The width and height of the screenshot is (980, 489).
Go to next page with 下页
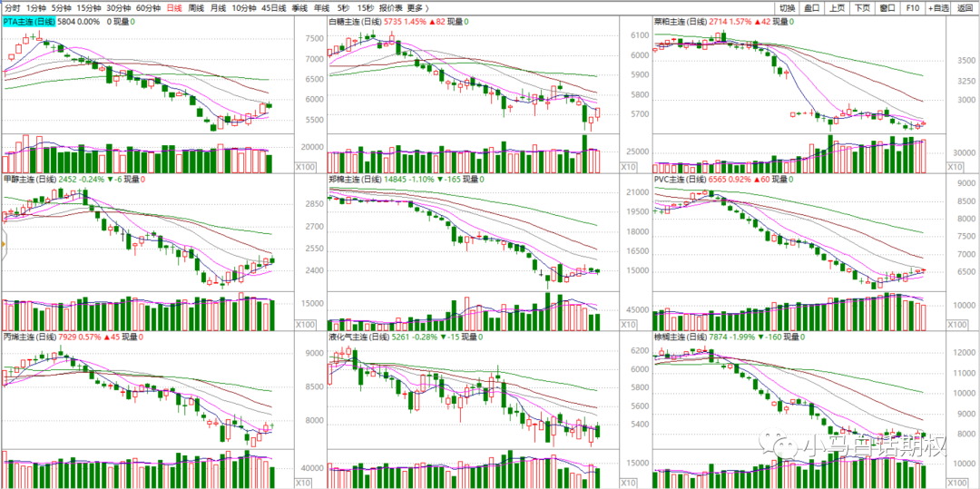click(x=861, y=7)
